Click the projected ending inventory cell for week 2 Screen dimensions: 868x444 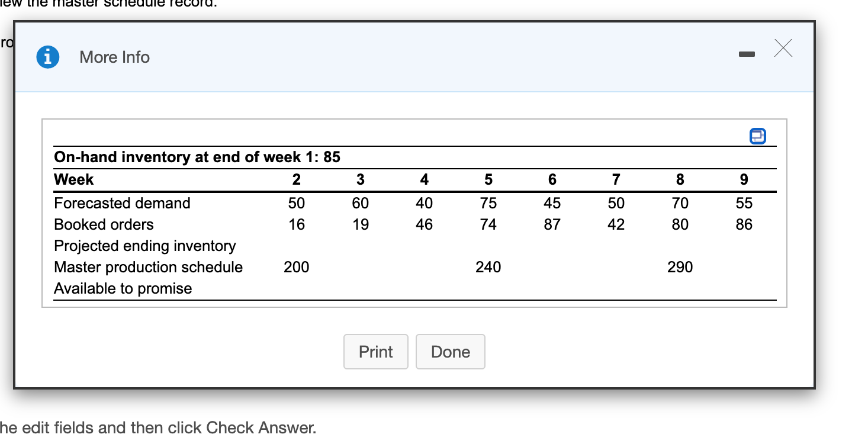tap(296, 246)
